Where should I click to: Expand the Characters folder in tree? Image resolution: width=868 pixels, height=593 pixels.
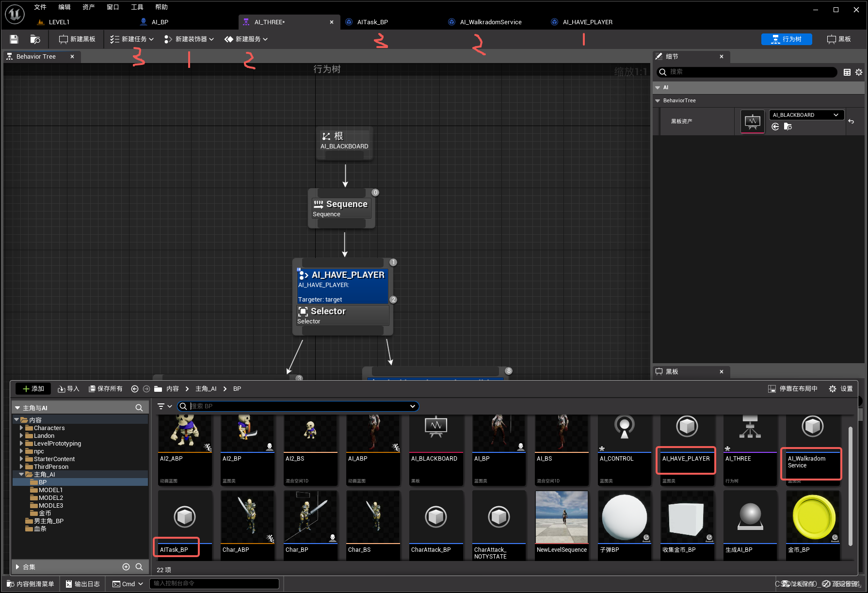click(x=21, y=428)
